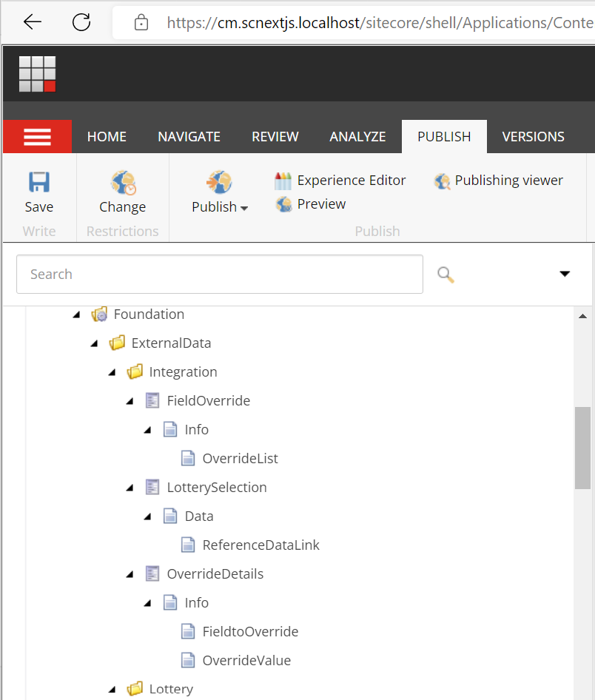Collapse the Lottery tree node
The height and width of the screenshot is (700, 595).
pos(112,690)
